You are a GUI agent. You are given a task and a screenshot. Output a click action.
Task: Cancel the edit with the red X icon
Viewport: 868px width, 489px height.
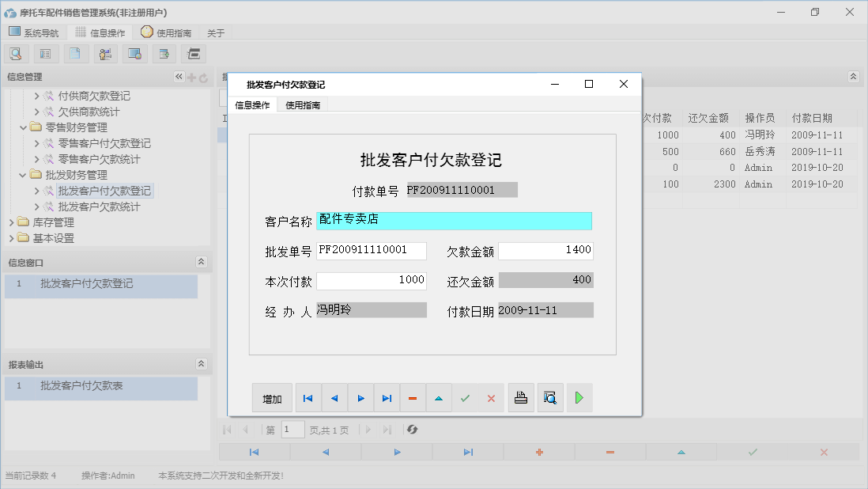(491, 397)
